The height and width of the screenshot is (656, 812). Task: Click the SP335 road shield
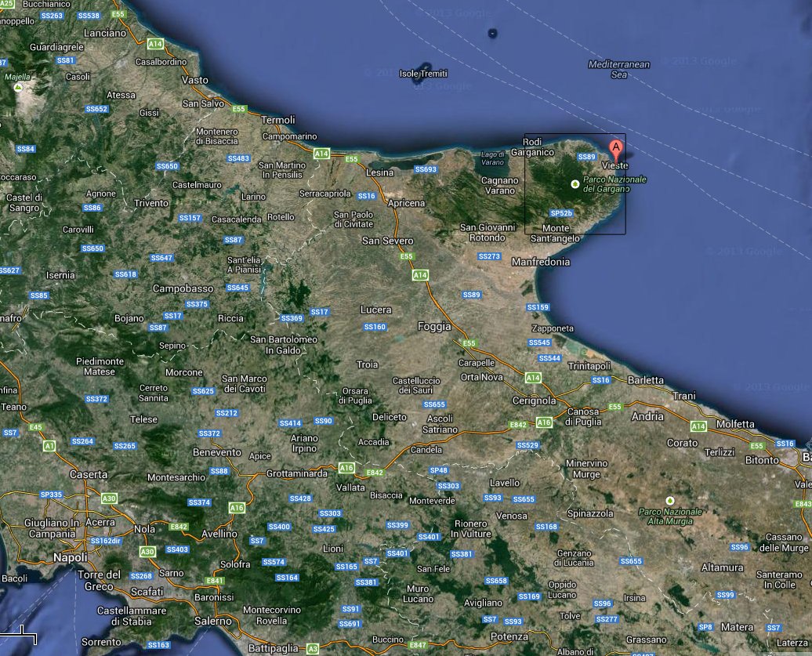click(50, 495)
